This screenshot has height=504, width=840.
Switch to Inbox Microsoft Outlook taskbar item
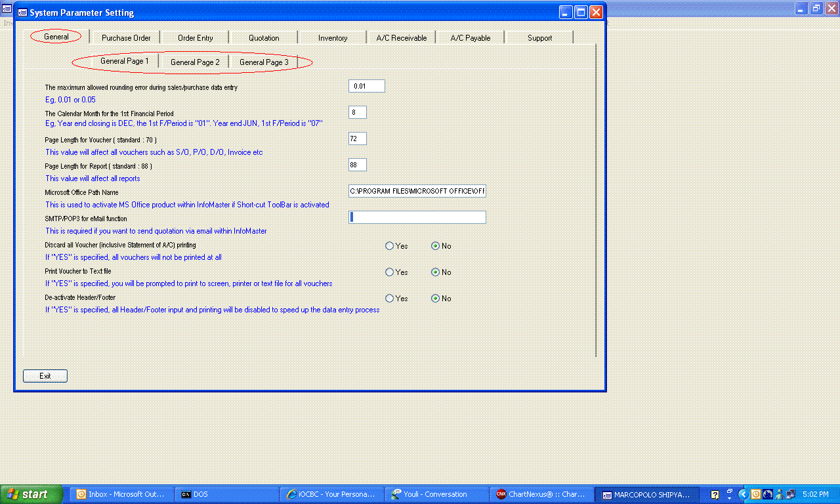pyautogui.click(x=125, y=494)
